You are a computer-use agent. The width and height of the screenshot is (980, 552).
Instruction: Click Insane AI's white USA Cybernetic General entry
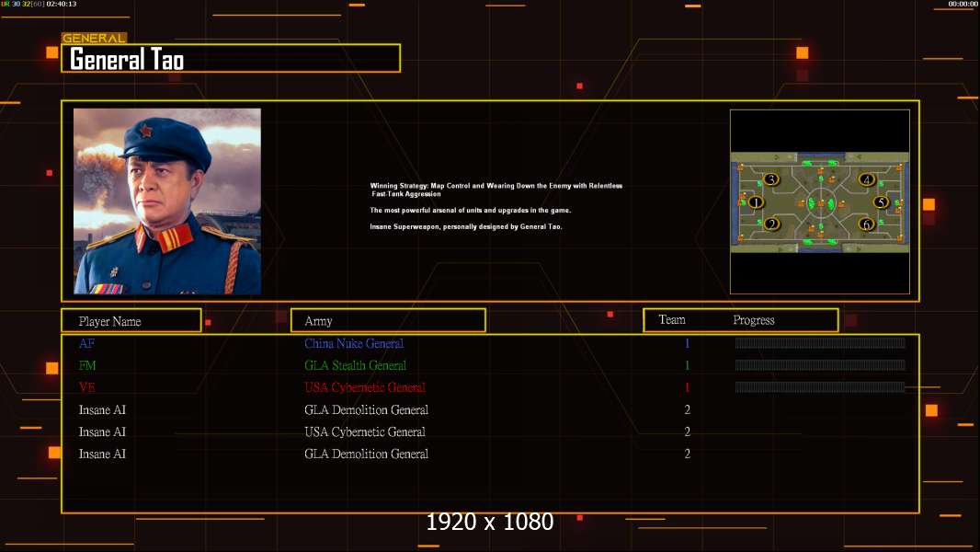point(365,432)
